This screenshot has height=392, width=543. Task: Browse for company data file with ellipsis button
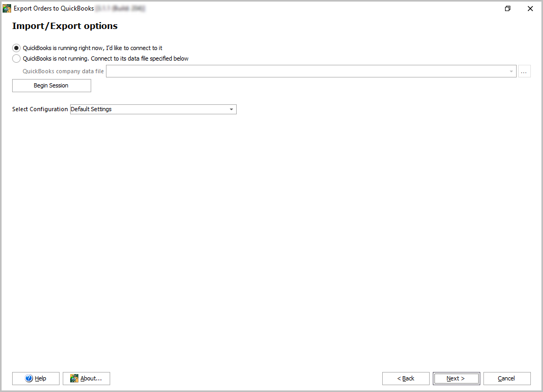[x=525, y=71]
